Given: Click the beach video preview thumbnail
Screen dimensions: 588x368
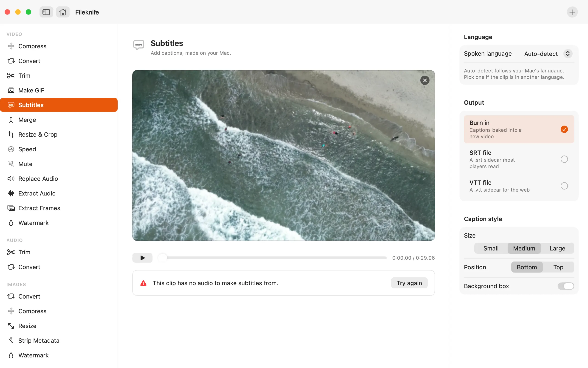Looking at the screenshot, I should tap(284, 155).
